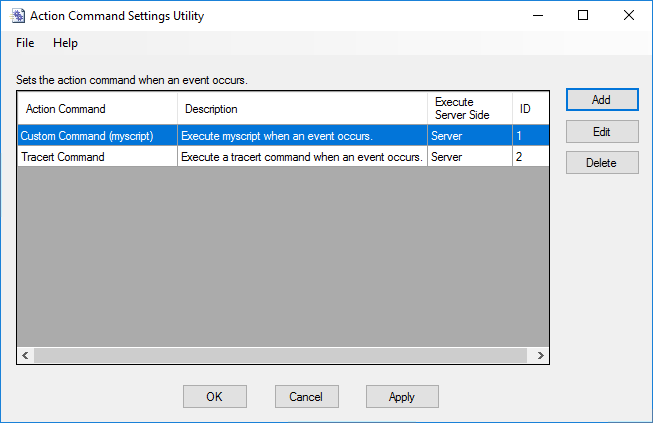
Task: Click the horizontal scrollbar left arrow
Action: pyautogui.click(x=25, y=355)
